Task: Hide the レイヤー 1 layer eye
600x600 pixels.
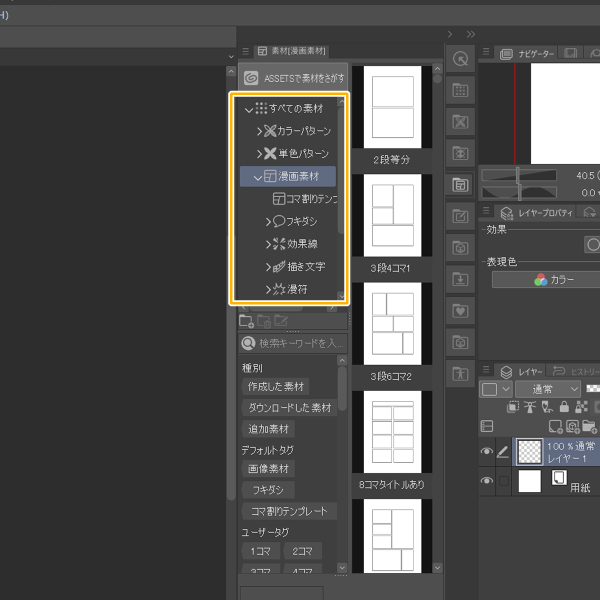Action: pos(487,451)
